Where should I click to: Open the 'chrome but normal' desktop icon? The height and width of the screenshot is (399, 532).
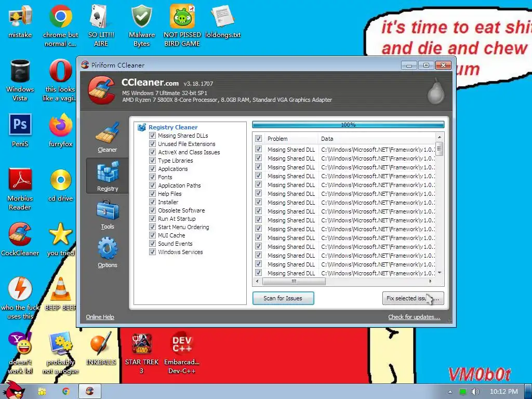60,26
